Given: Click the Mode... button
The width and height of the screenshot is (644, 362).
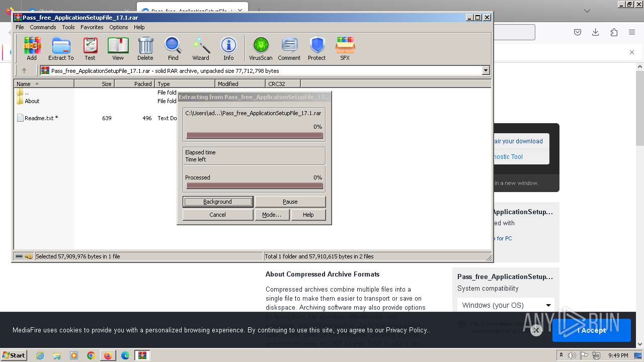Looking at the screenshot, I should tap(272, 215).
